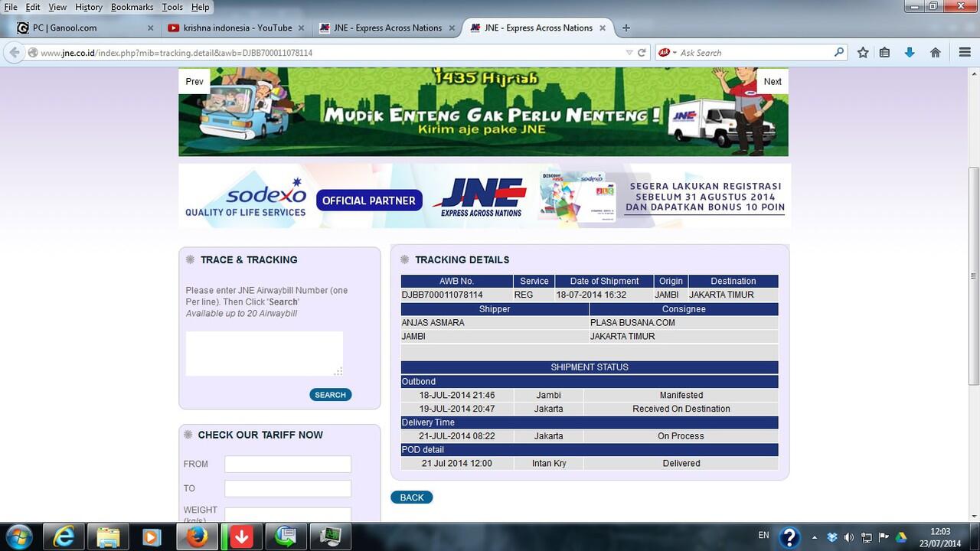Image resolution: width=980 pixels, height=551 pixels.
Task: Click the volume speaker tray icon
Action: pos(848,537)
